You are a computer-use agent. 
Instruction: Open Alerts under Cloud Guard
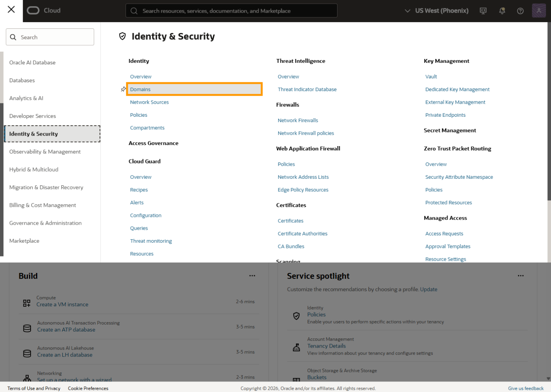click(137, 203)
